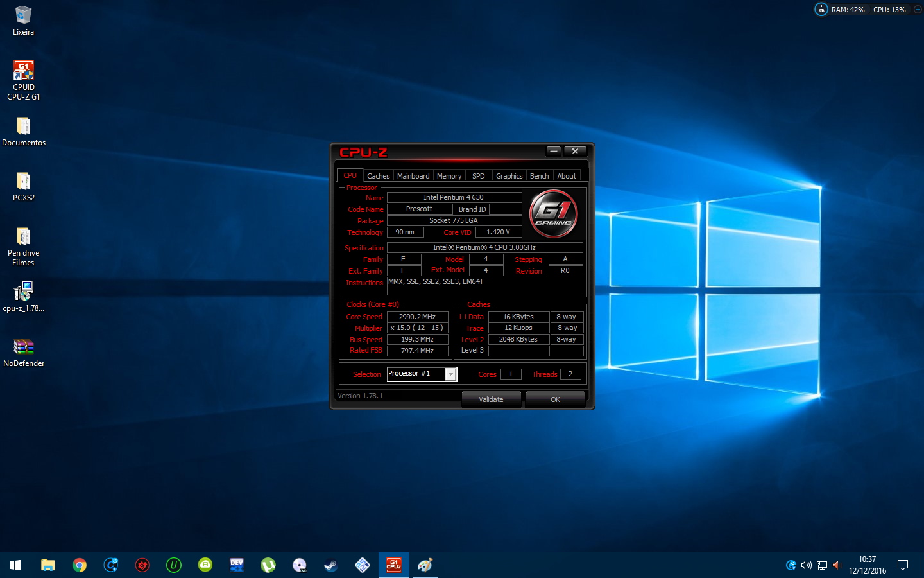Click the Prescott code name value

pos(419,209)
